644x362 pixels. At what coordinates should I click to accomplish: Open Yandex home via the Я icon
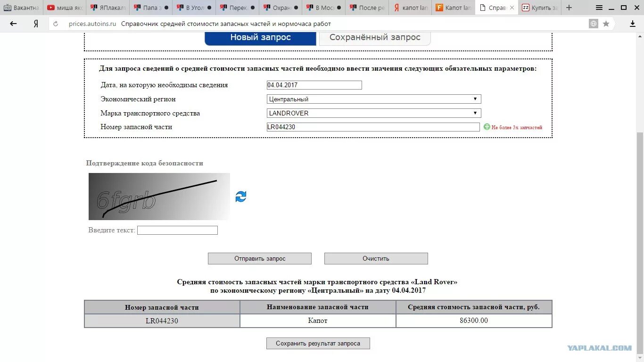point(36,24)
